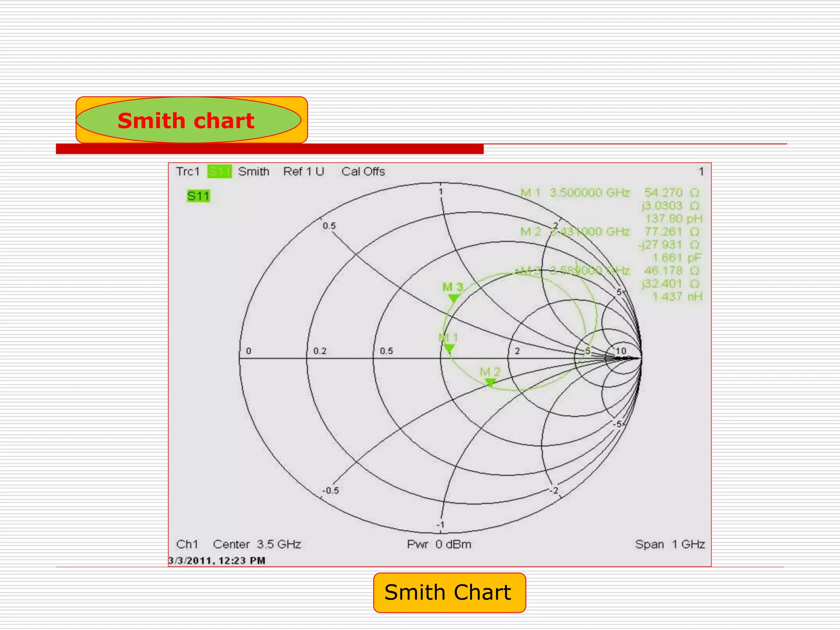Click the diagram number 1 in corner
Viewport: 840px width, 630px height.
point(701,171)
